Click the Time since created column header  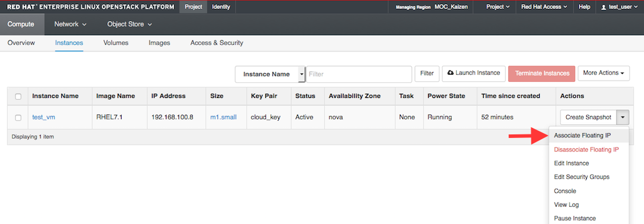(510, 96)
